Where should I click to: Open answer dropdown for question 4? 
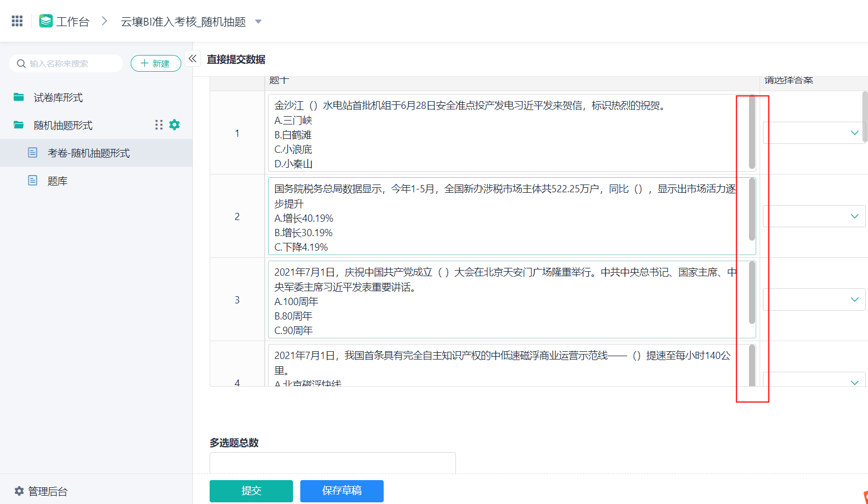(x=814, y=379)
